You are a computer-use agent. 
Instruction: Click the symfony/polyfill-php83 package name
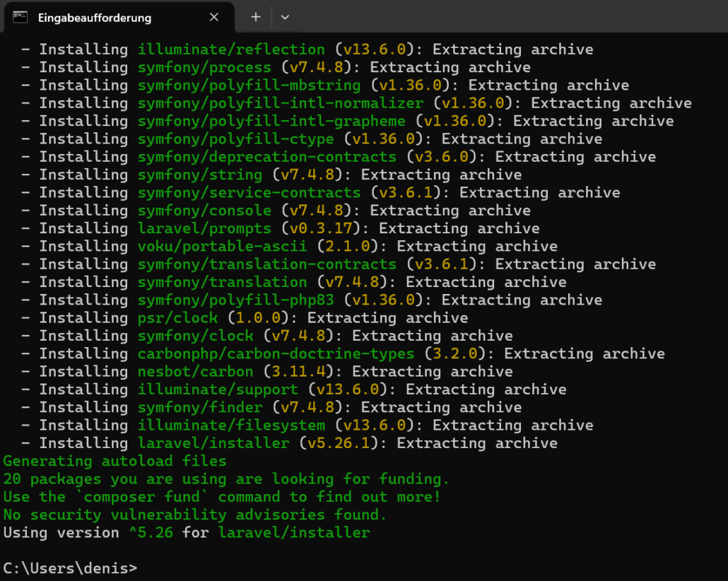tap(235, 300)
